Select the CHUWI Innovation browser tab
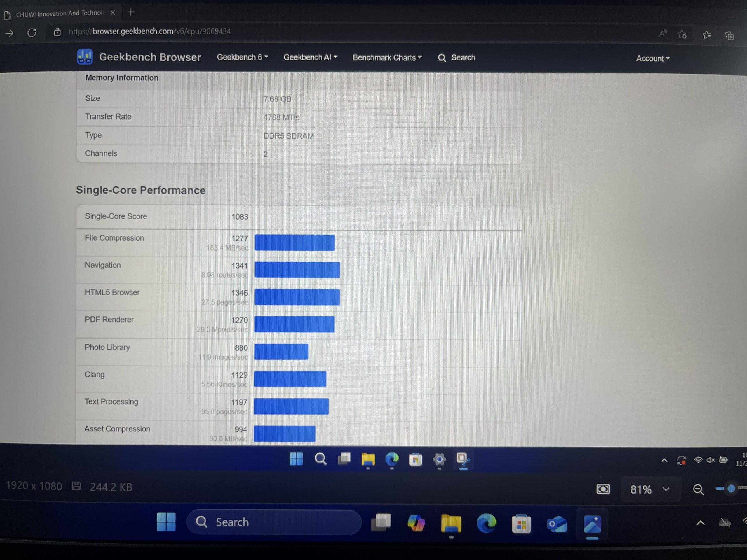 tap(59, 13)
